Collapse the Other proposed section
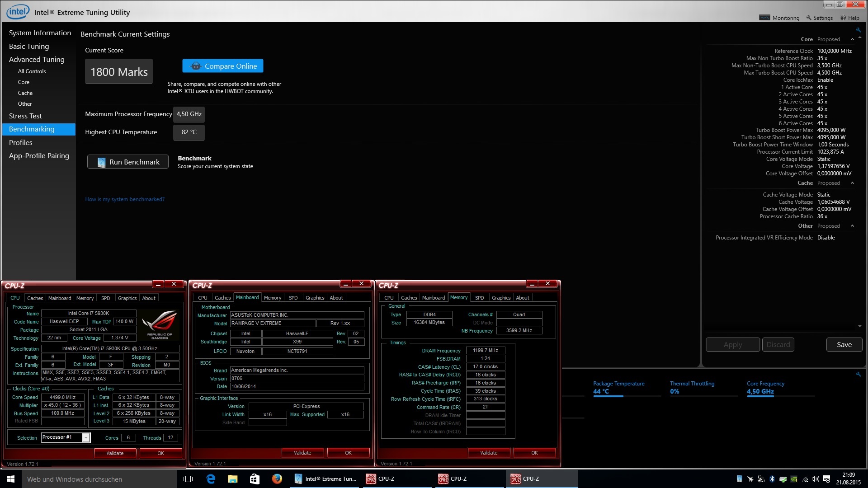Viewport: 868px width, 488px height. [852, 226]
